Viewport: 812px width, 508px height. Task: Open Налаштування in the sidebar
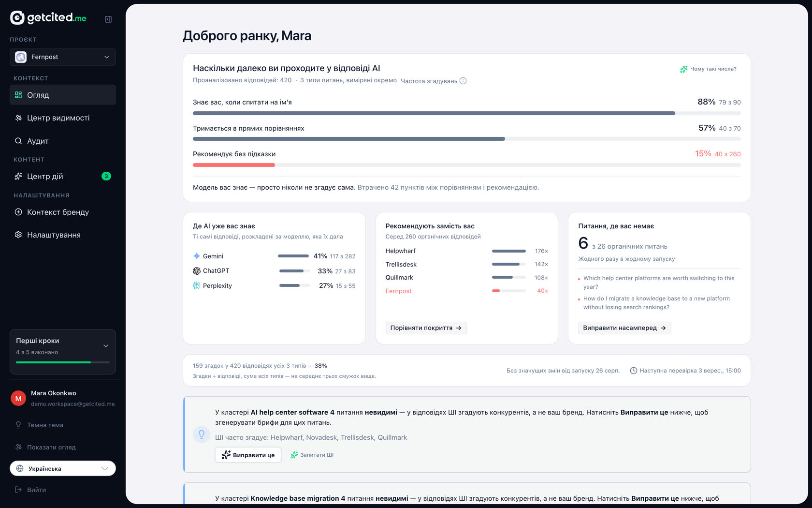pyautogui.click(x=63, y=235)
